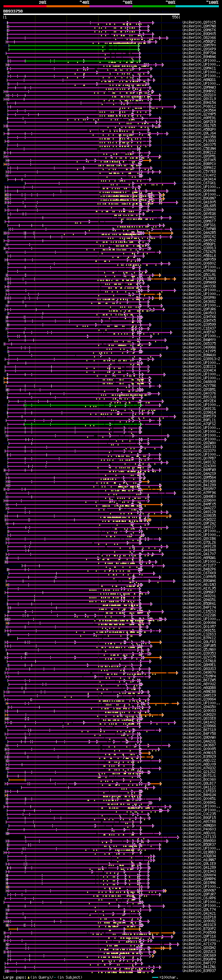Select the UniRef100_A7IX79 label

(x=199, y=943)
